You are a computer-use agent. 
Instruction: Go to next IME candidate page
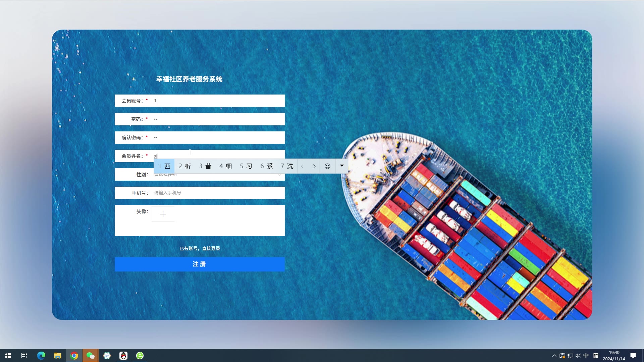(x=314, y=166)
